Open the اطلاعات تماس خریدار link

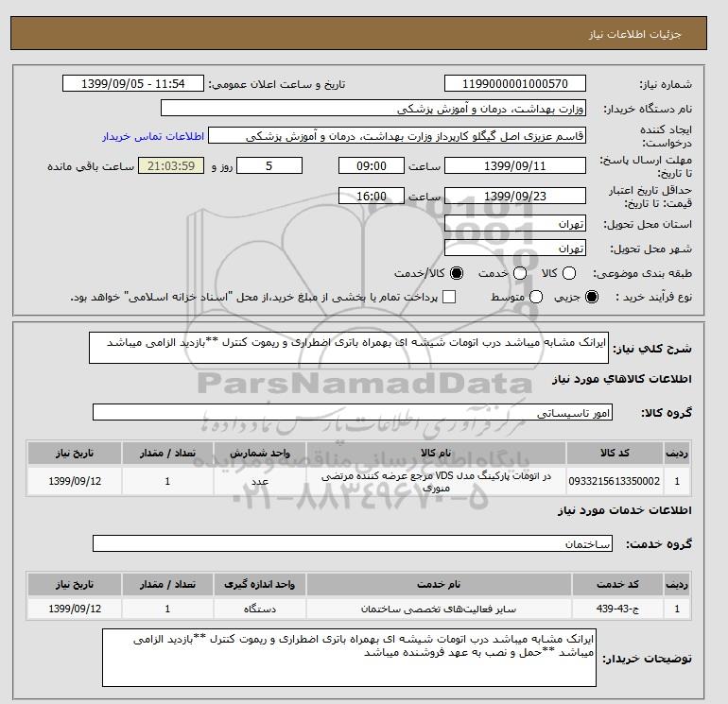tap(153, 136)
